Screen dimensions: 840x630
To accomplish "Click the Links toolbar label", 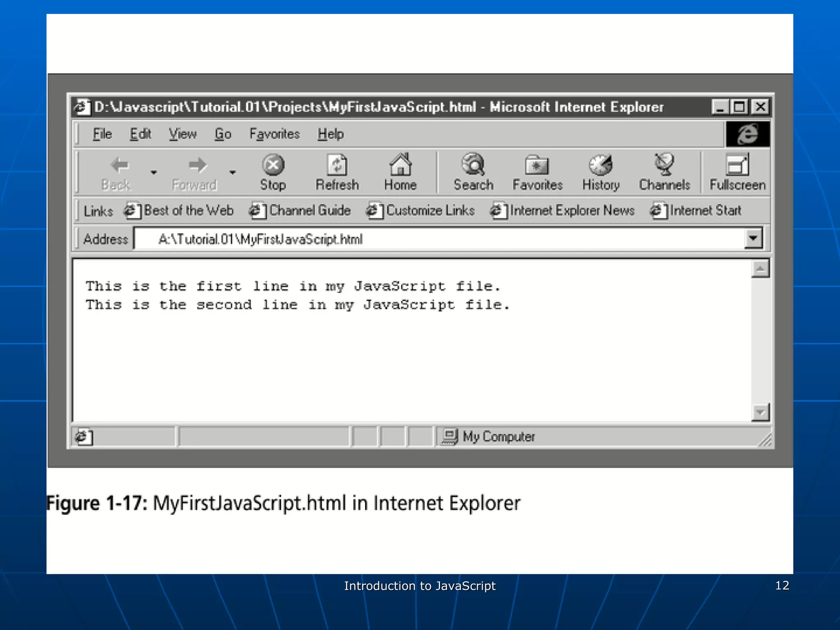I will point(98,211).
